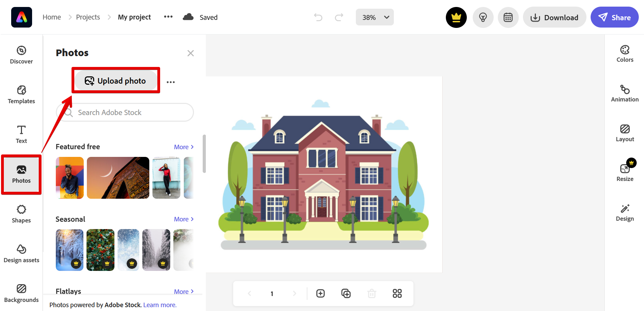Delete the current page trash icon

click(x=372, y=294)
